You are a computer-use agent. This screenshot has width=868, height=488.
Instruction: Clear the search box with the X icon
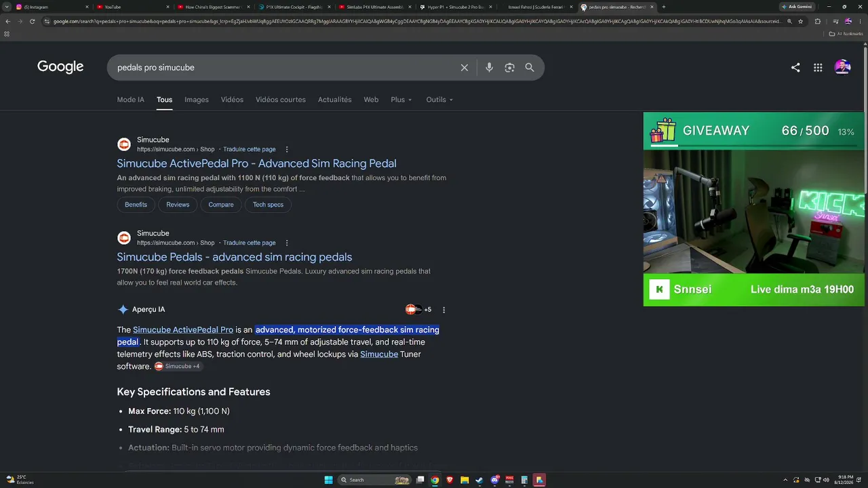(465, 68)
